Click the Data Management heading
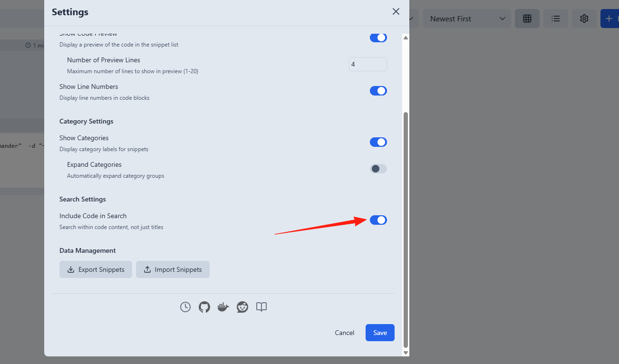Screen dimensions: 619x364 pyautogui.click(x=87, y=250)
